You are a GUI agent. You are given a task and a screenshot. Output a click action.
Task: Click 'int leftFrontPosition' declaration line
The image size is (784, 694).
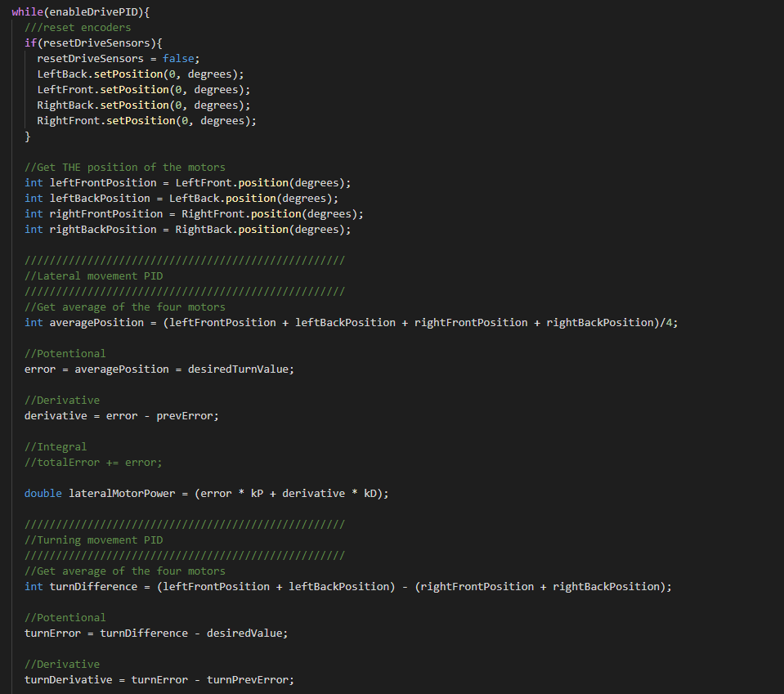pyautogui.click(x=187, y=182)
